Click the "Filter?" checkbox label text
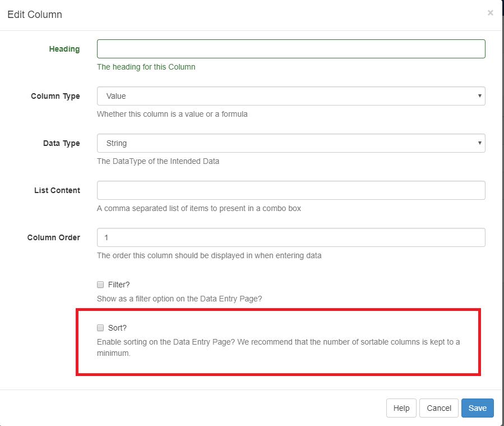Image resolution: width=504 pixels, height=426 pixels. point(119,285)
